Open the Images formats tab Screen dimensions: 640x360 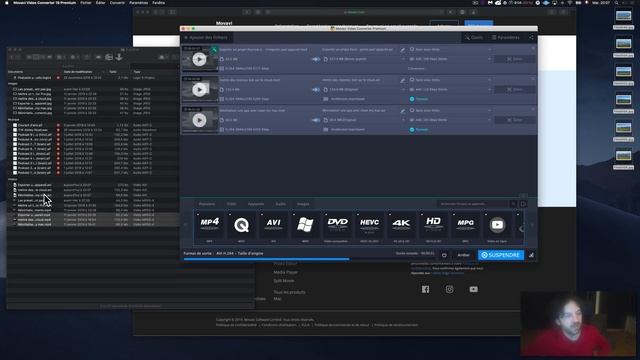(x=303, y=204)
